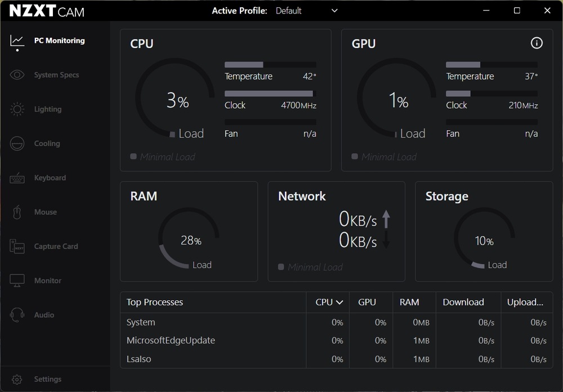
Task: Click the Upload column header
Action: 525,302
